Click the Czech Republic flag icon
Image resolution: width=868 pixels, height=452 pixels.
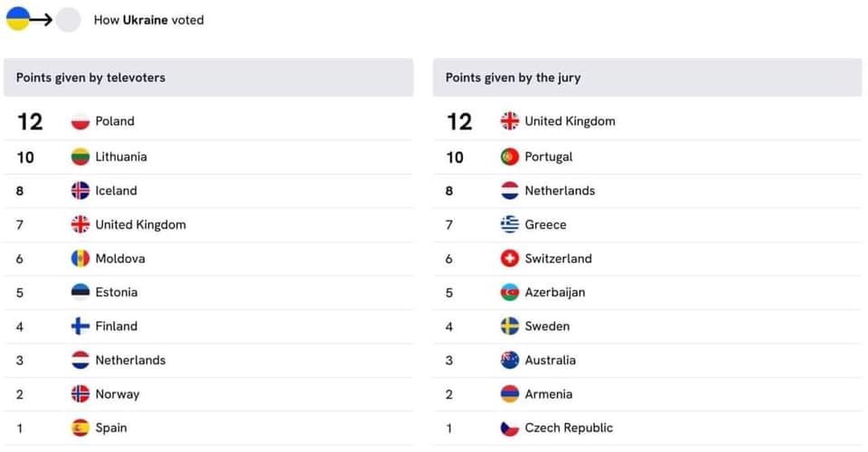coord(510,428)
